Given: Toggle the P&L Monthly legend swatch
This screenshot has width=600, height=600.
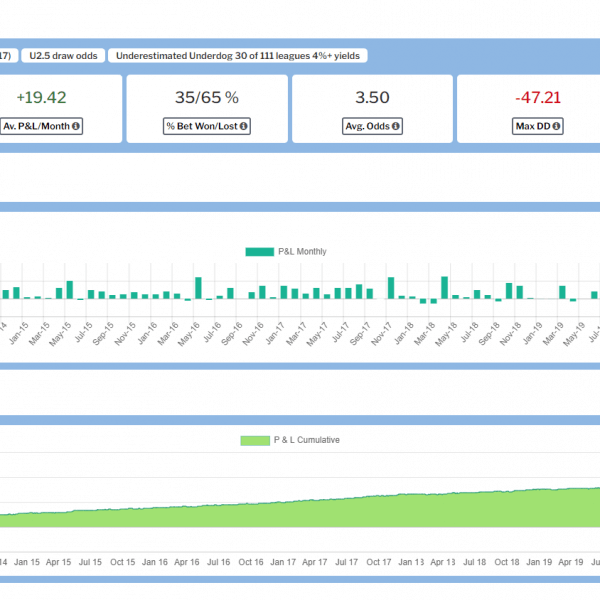Looking at the screenshot, I should [260, 252].
